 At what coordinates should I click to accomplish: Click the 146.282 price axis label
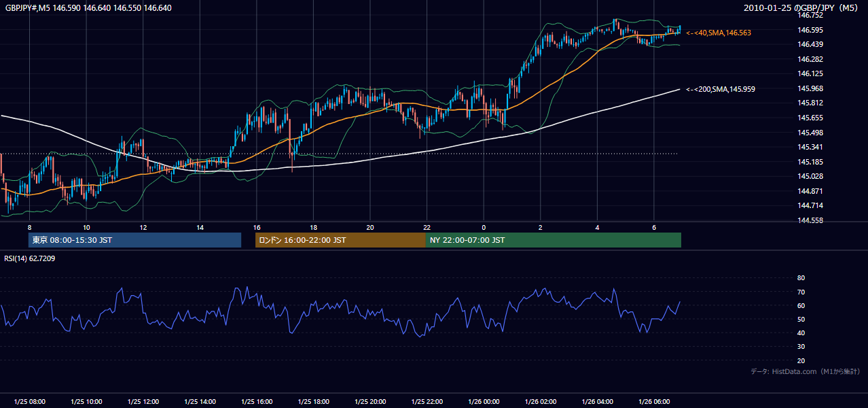810,59
